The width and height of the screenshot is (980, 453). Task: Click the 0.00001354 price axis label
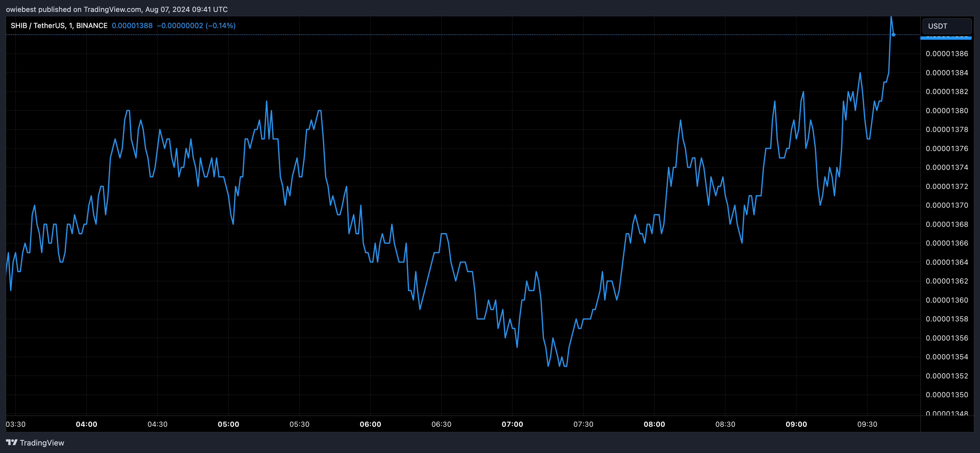[x=947, y=357]
